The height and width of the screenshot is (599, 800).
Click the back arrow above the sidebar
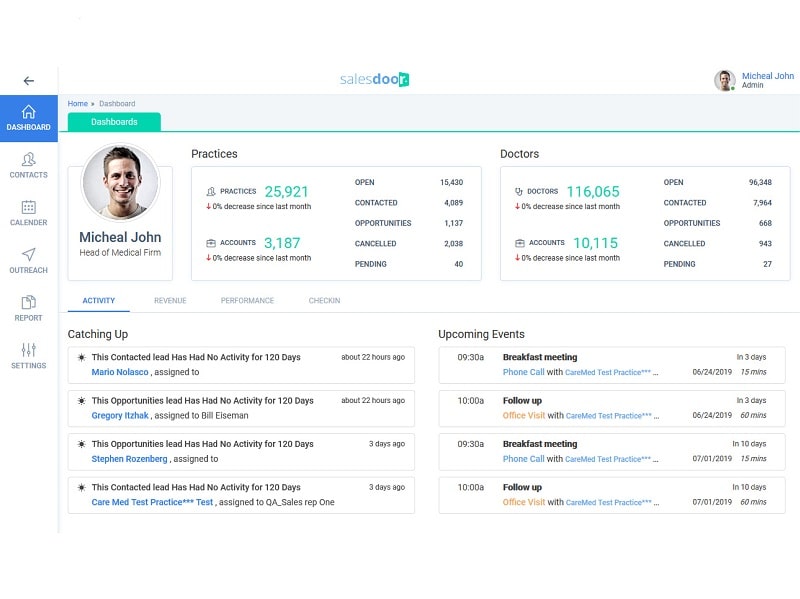[x=29, y=81]
